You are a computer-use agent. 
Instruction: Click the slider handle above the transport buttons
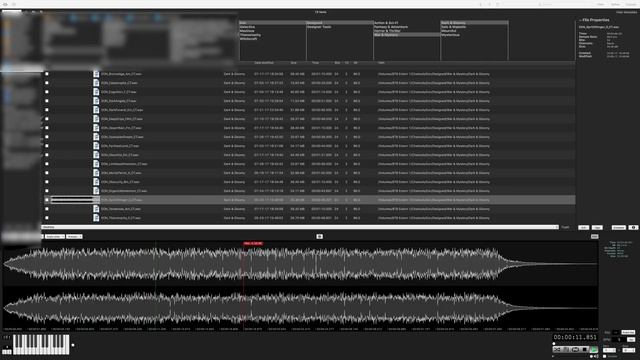[554, 344]
